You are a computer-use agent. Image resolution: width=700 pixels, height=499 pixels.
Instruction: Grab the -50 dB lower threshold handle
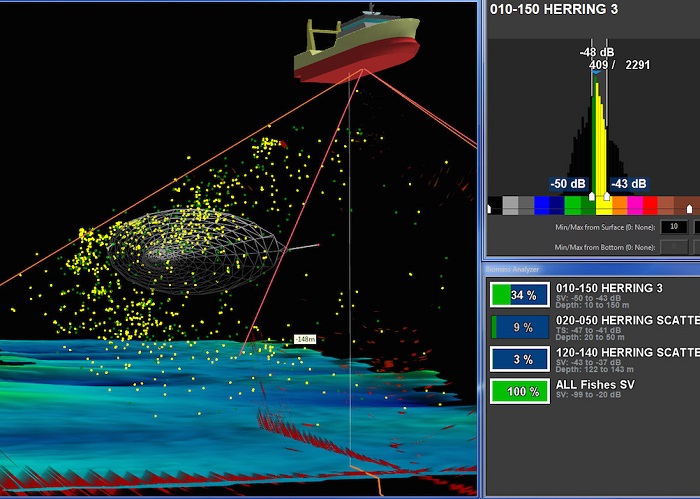[x=592, y=197]
